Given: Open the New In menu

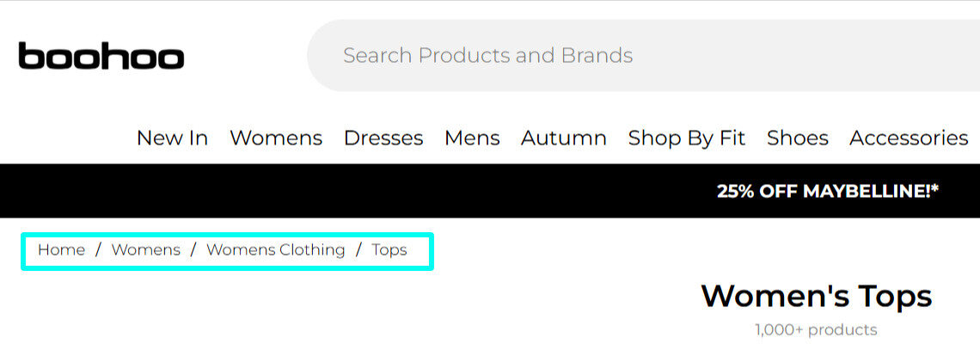Looking at the screenshot, I should tap(172, 138).
